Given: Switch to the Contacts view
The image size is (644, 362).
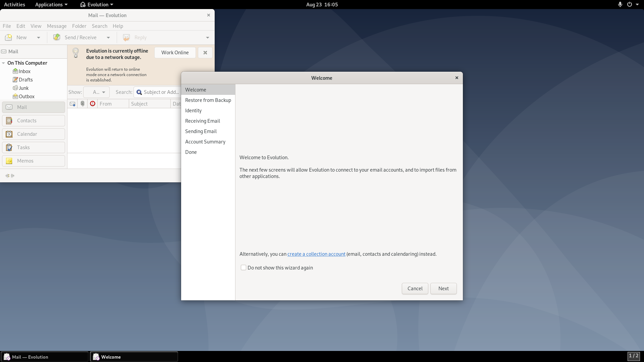Looking at the screenshot, I should [x=34, y=121].
